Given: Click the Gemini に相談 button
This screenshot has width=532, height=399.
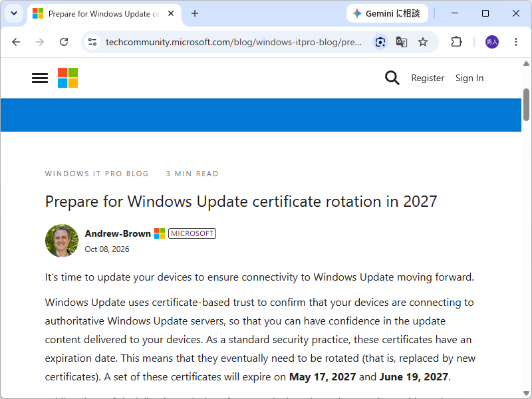Looking at the screenshot, I should [387, 13].
